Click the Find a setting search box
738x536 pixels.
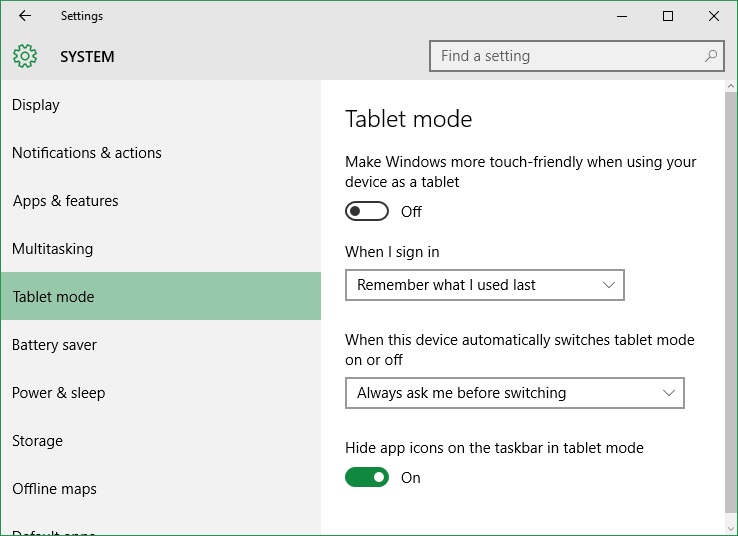click(x=577, y=56)
